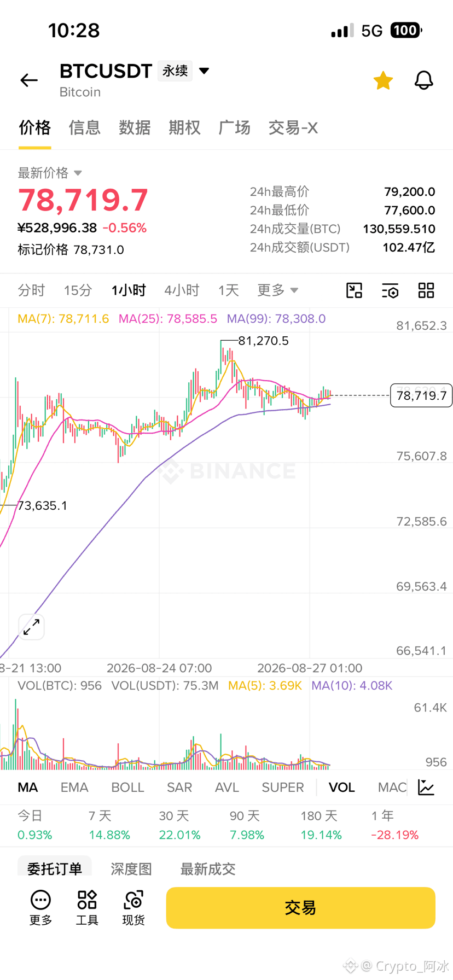Open the chart grid layout icon

point(426,290)
